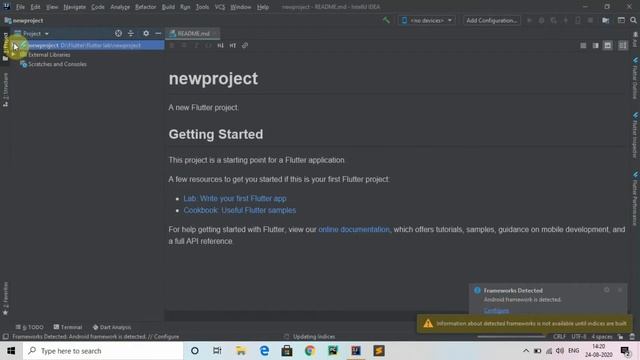Switch to editor and preview split mode
Image resolution: width=640 pixels, height=360 pixels.
coord(596,46)
